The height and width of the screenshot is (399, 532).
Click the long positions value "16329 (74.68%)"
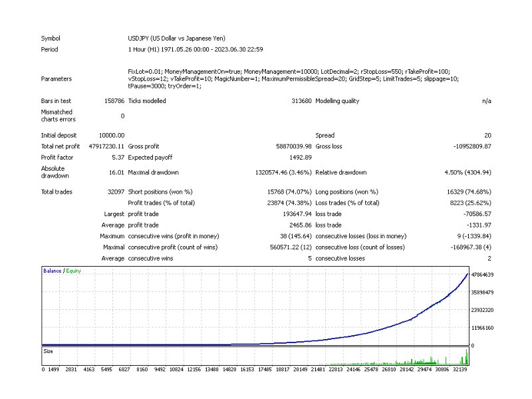tap(469, 192)
